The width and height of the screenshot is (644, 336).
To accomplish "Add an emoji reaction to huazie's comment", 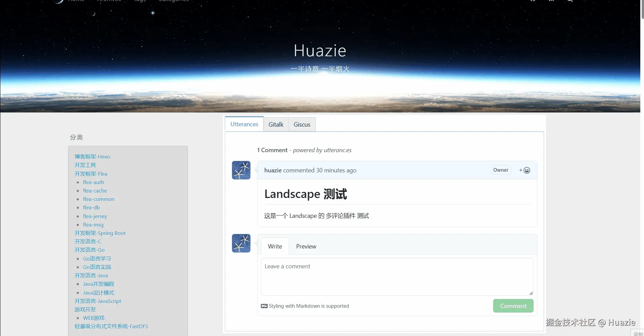I will 524,170.
